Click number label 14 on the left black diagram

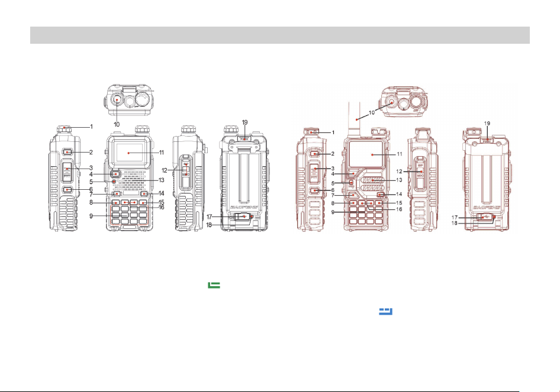[x=161, y=193]
